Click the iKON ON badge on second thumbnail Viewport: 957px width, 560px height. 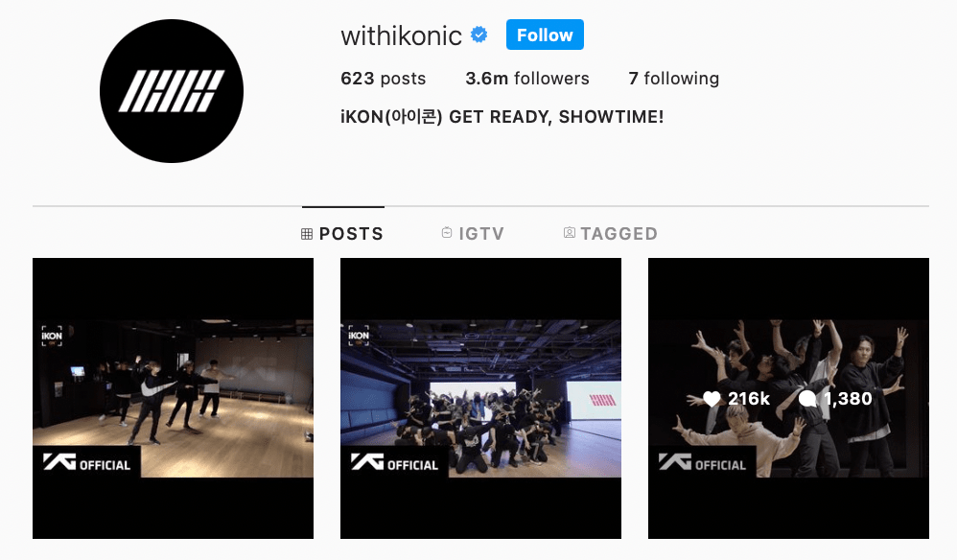tap(359, 337)
